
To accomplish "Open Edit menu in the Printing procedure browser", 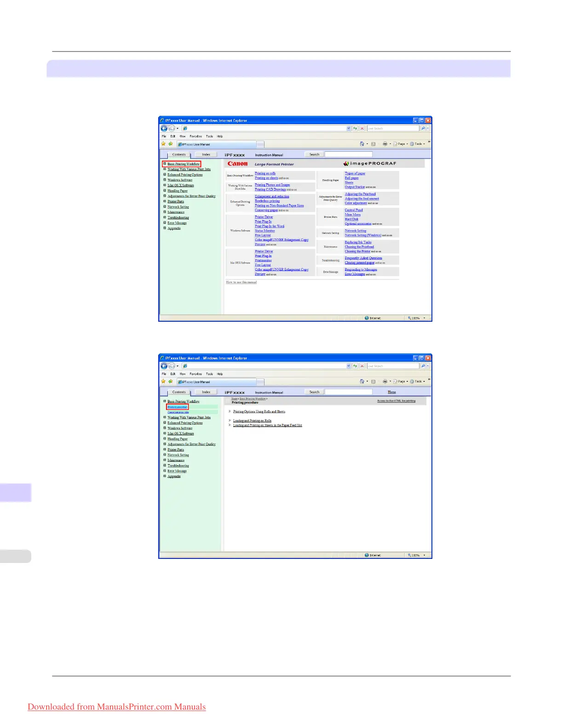I will tap(172, 374).
